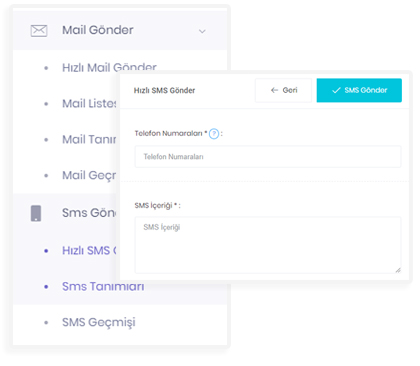The image size is (420, 366).
Task: Grab the text area resize handle
Action: tap(398, 270)
